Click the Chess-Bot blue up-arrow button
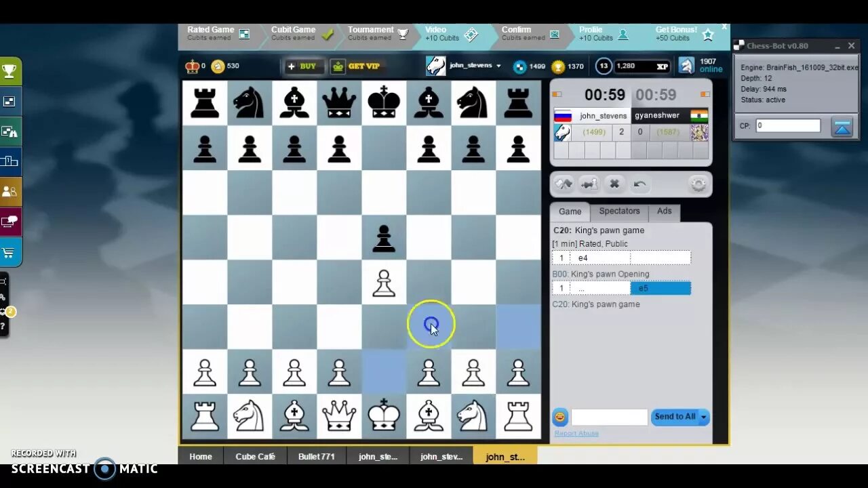This screenshot has width=868, height=488. click(x=842, y=127)
